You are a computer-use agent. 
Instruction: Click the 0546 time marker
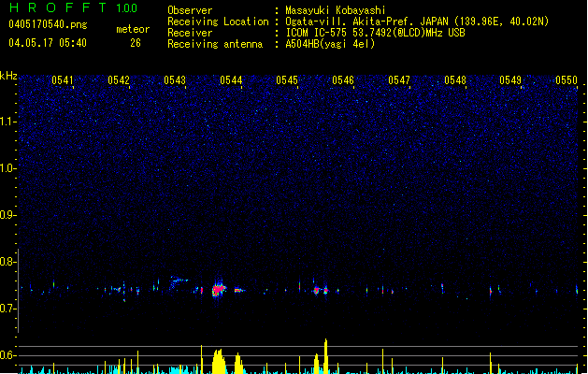point(343,80)
